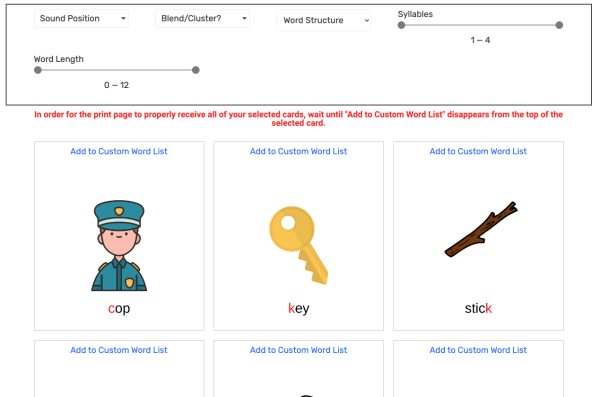Click the Syllables slider right handle

(559, 25)
